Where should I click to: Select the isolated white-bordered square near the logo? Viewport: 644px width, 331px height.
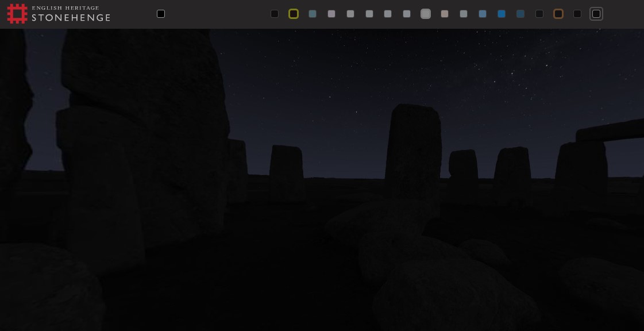(x=161, y=14)
